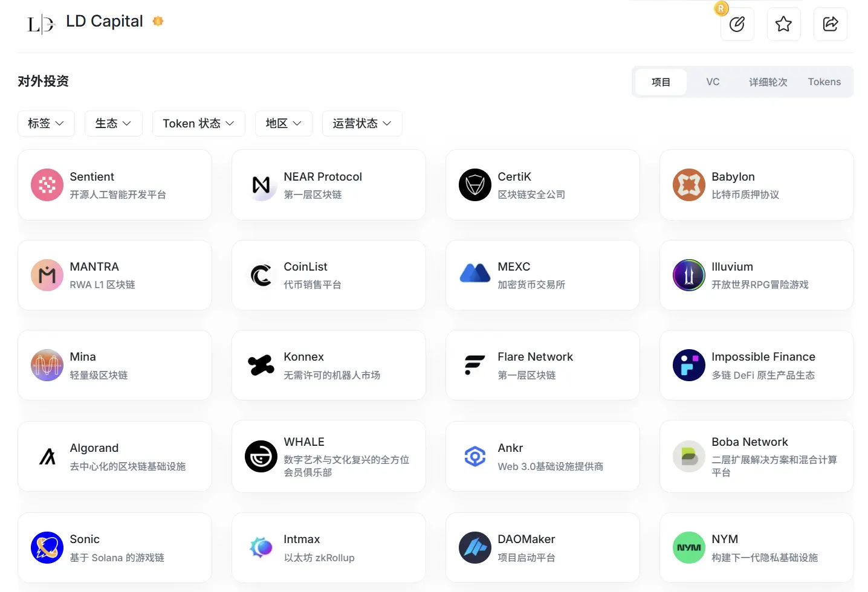Expand the 地区 region dropdown
Image resolution: width=868 pixels, height=592 pixels.
click(x=283, y=123)
